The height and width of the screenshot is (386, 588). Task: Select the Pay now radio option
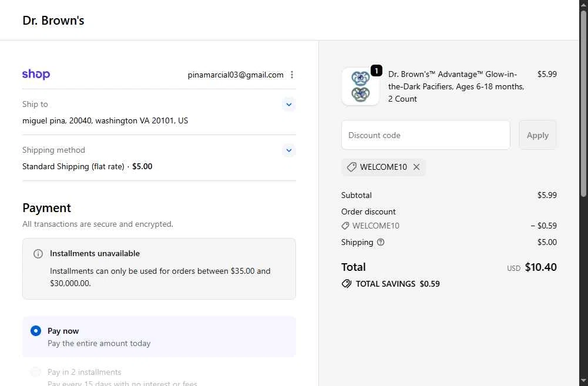point(36,331)
